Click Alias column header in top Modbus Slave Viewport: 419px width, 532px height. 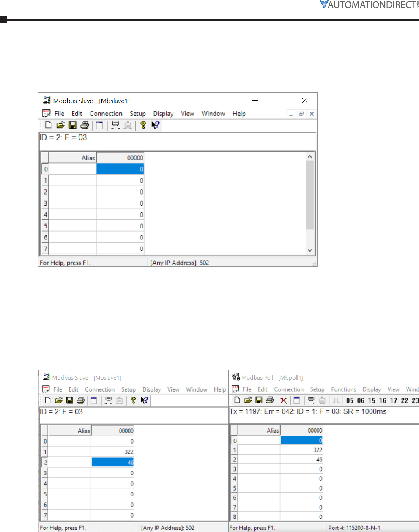tap(72, 158)
